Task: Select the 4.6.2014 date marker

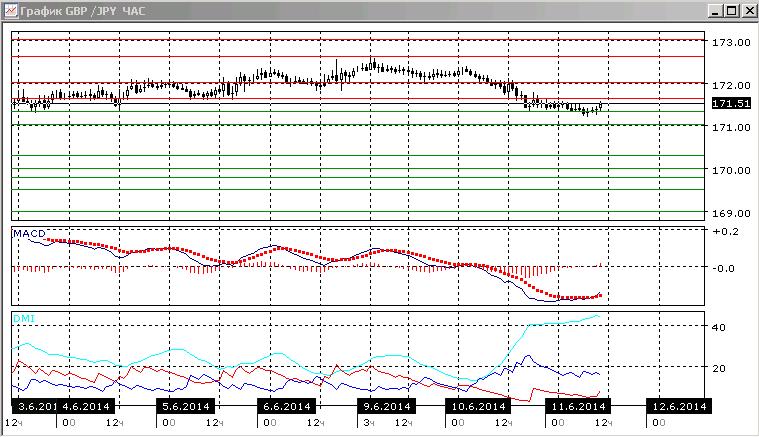Action: coord(86,406)
